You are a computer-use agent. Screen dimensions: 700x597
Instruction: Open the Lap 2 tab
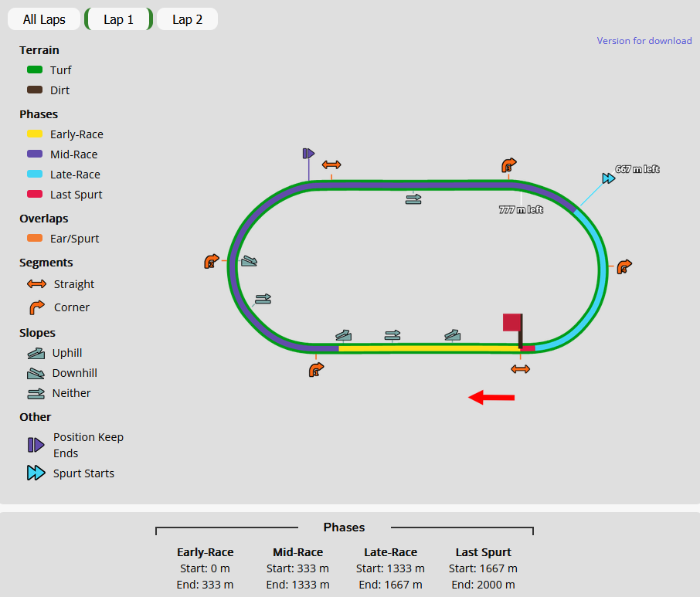tap(187, 19)
